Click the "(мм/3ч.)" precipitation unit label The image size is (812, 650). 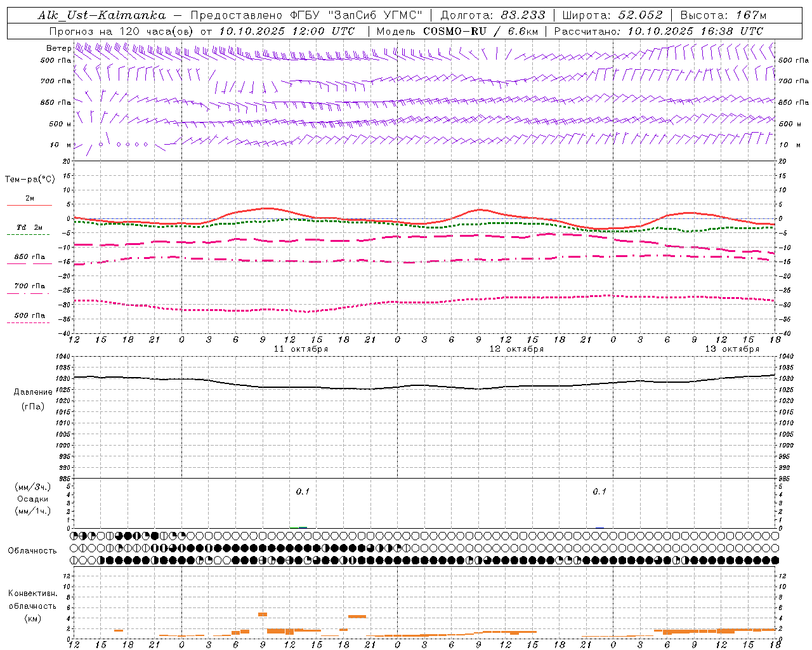pos(33,487)
